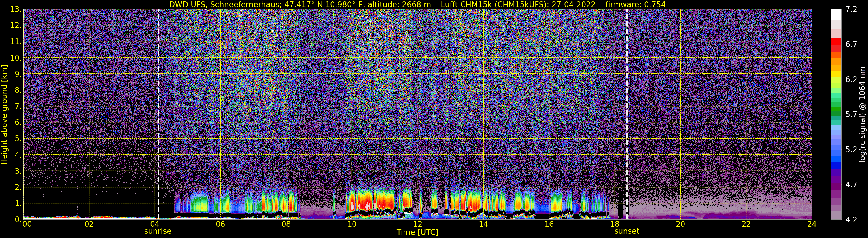Click the '13.' height tick label
This screenshot has width=868, height=238.
[x=16, y=9]
